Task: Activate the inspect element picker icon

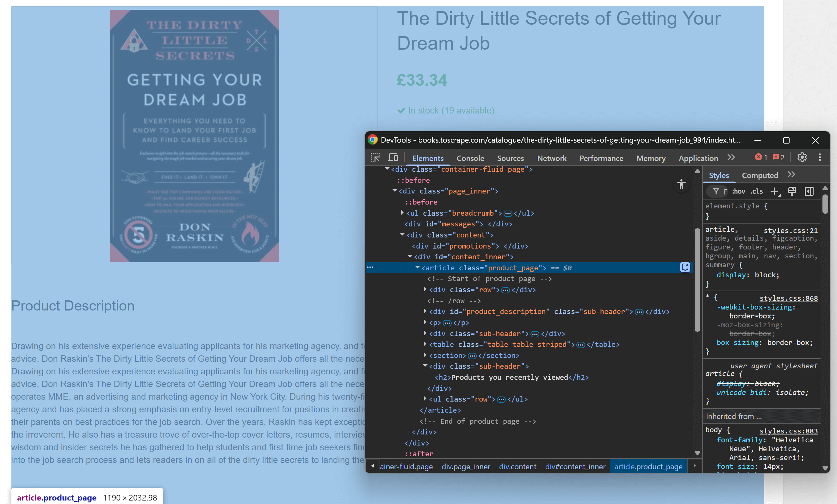Action: [375, 157]
